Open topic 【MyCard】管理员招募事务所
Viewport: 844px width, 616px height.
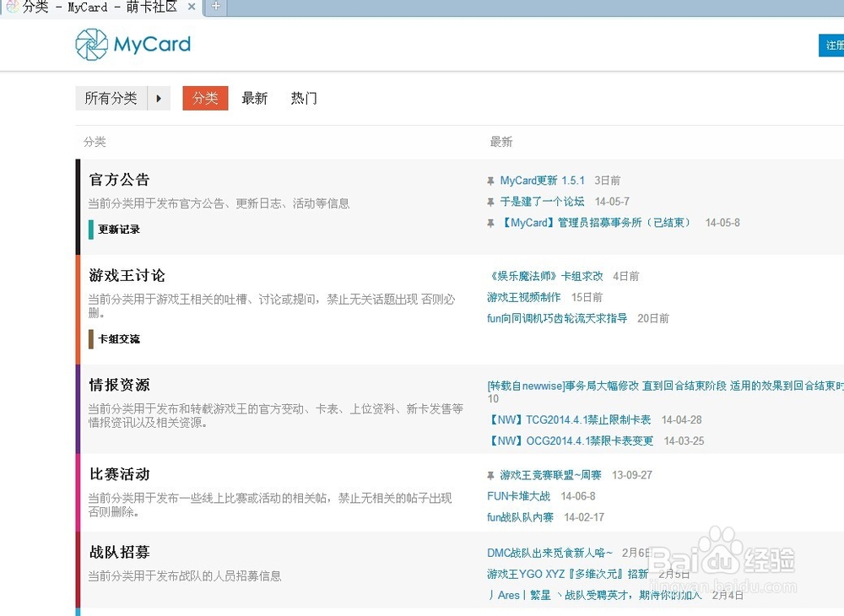(x=597, y=222)
